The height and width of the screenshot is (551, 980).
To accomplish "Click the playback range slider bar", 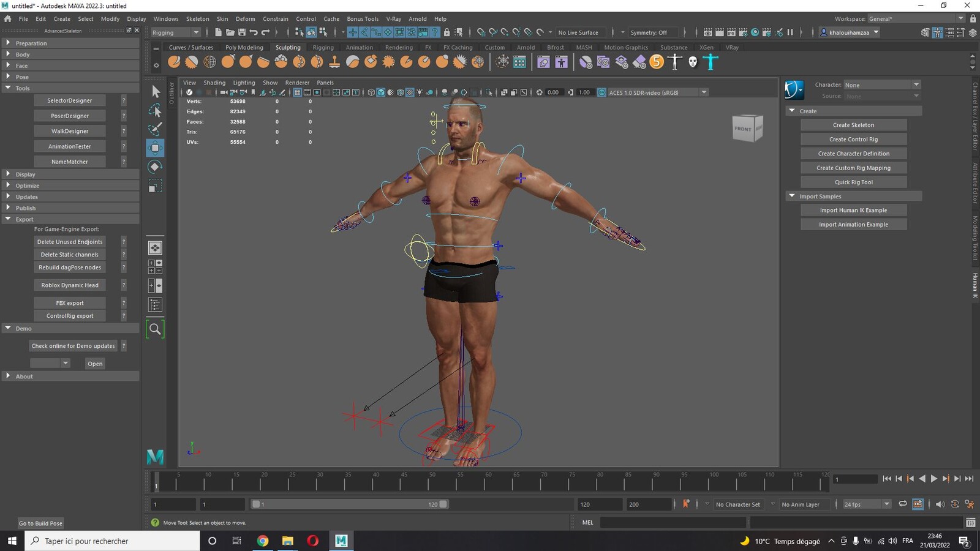I will click(x=350, y=504).
